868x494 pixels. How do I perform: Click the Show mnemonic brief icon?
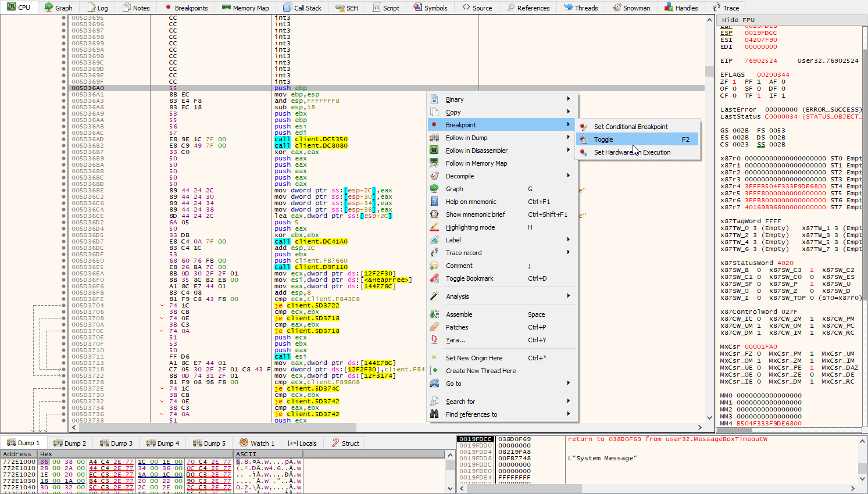(x=434, y=214)
